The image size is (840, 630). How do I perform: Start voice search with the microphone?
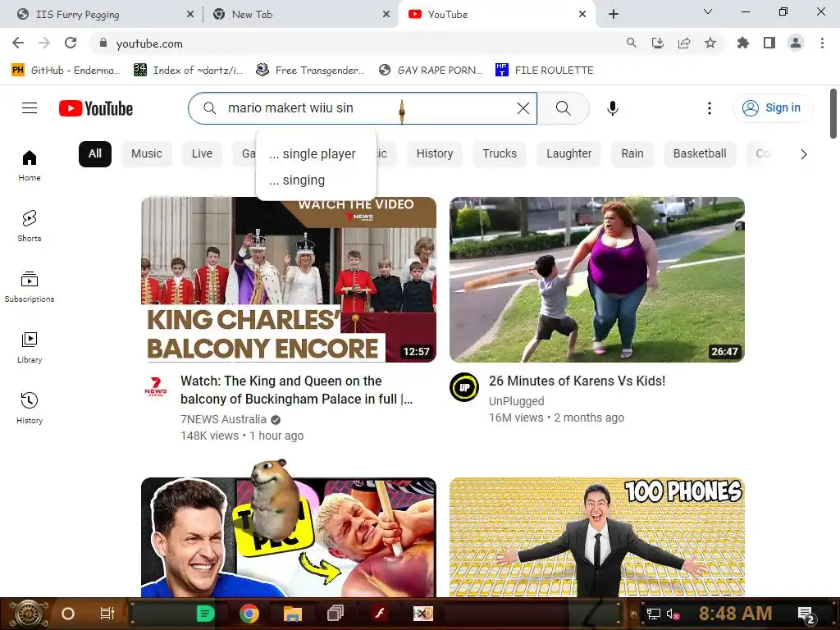pyautogui.click(x=612, y=108)
